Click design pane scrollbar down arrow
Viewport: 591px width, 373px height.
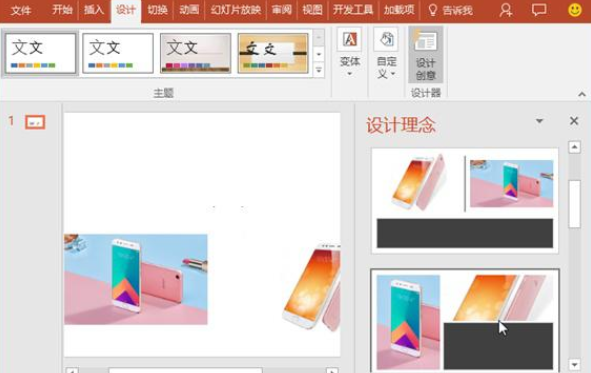[x=574, y=364]
